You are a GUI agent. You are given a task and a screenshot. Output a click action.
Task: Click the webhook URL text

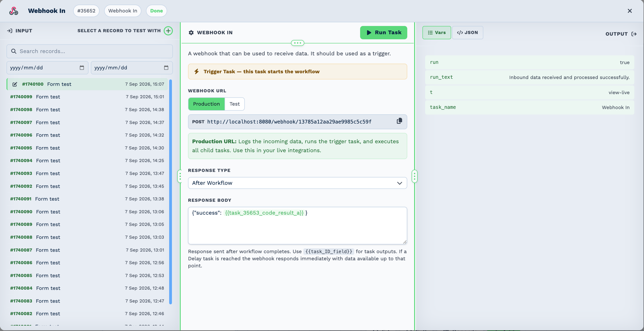pos(289,122)
